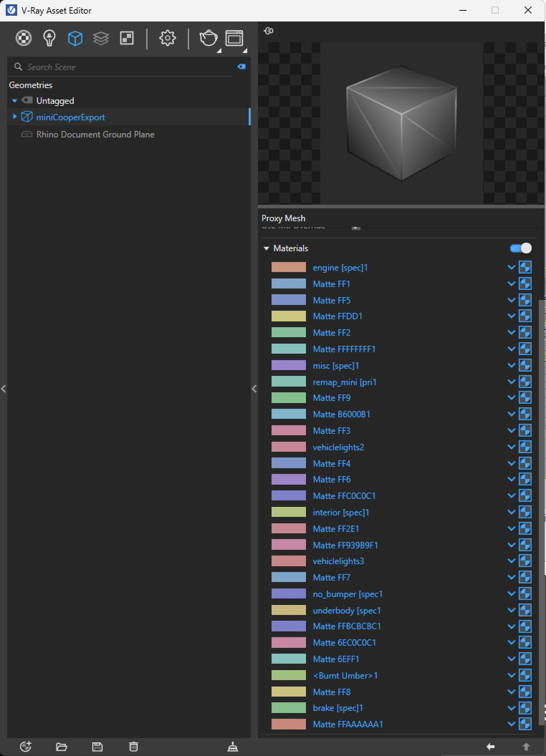Click the add asset icon at bottom

click(26, 747)
